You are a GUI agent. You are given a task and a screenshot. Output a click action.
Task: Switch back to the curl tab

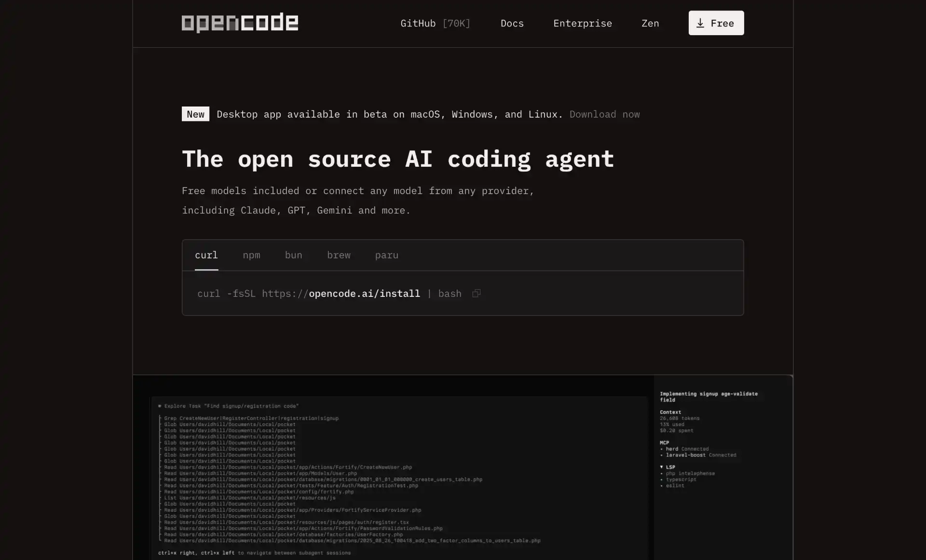coord(206,255)
